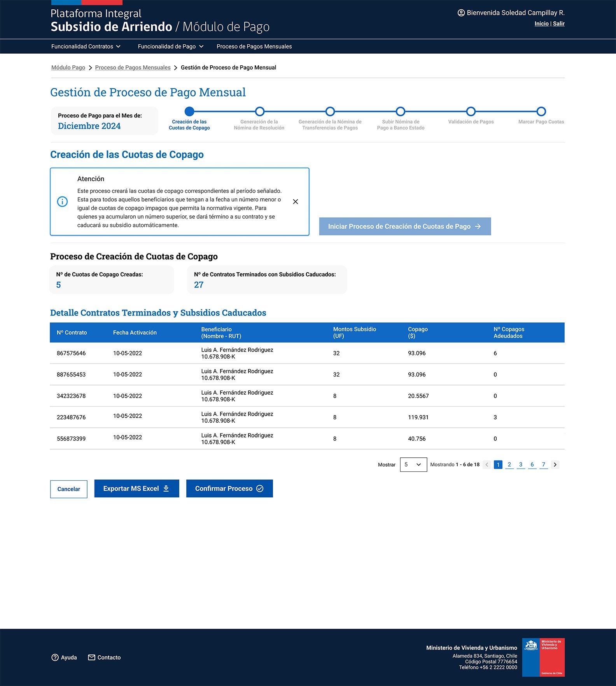Image resolution: width=616 pixels, height=686 pixels.
Task: Expand Funcionalidad de Pago menu
Action: pos(171,46)
